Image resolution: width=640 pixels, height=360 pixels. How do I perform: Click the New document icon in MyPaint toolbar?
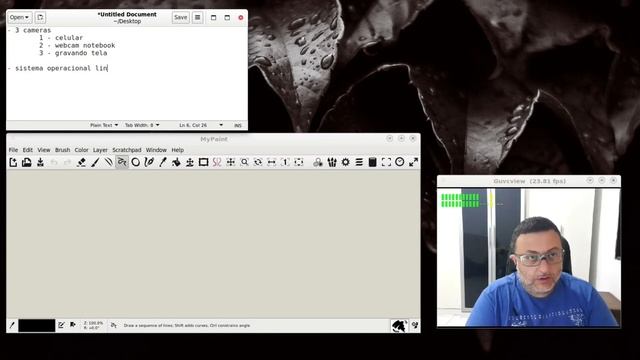click(13, 162)
